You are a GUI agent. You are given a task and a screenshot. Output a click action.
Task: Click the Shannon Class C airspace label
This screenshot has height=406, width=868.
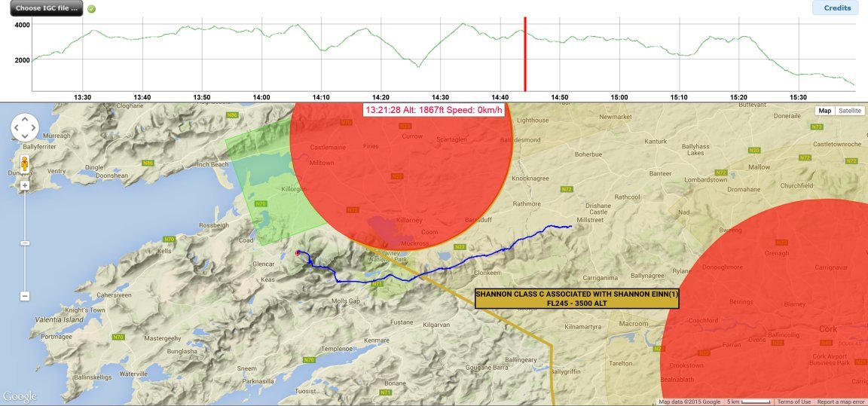tap(576, 299)
